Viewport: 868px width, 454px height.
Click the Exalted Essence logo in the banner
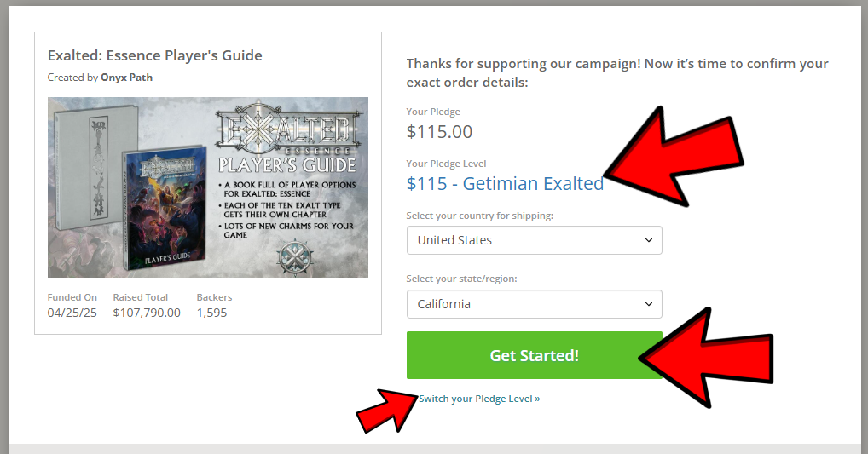(286, 131)
